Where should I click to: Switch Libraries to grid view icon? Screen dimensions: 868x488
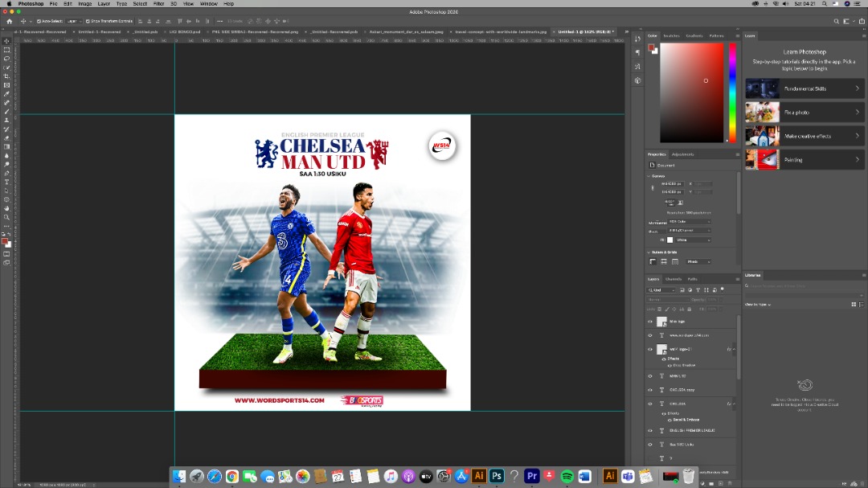click(854, 304)
